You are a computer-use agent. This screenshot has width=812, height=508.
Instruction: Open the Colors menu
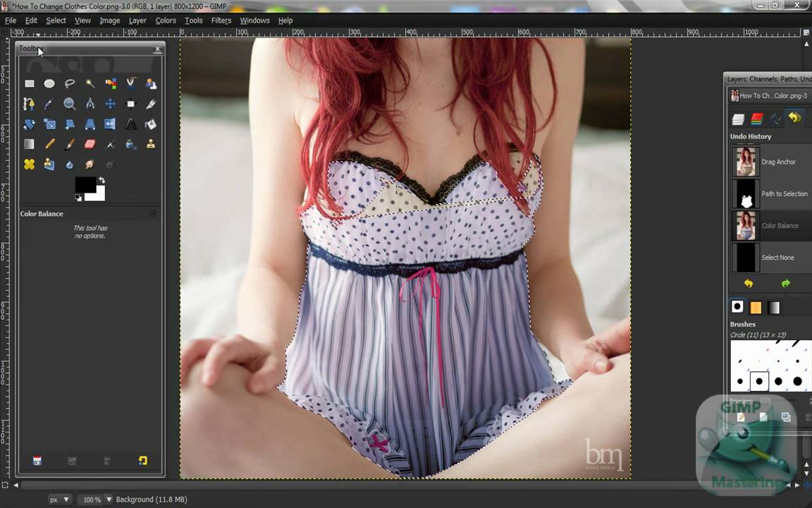tap(166, 20)
